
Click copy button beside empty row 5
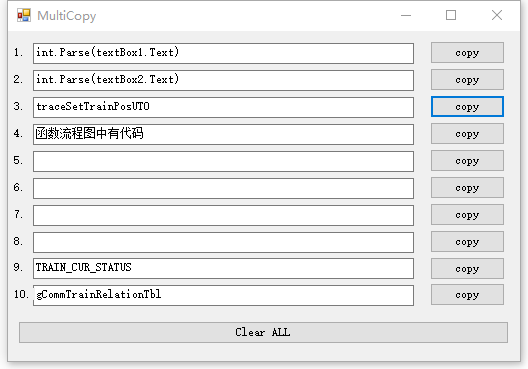467,161
